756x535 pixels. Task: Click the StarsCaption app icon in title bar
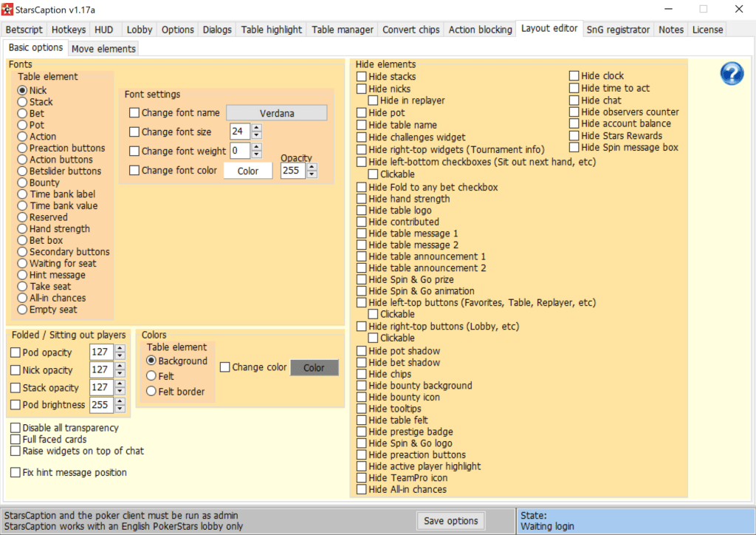pos(7,9)
